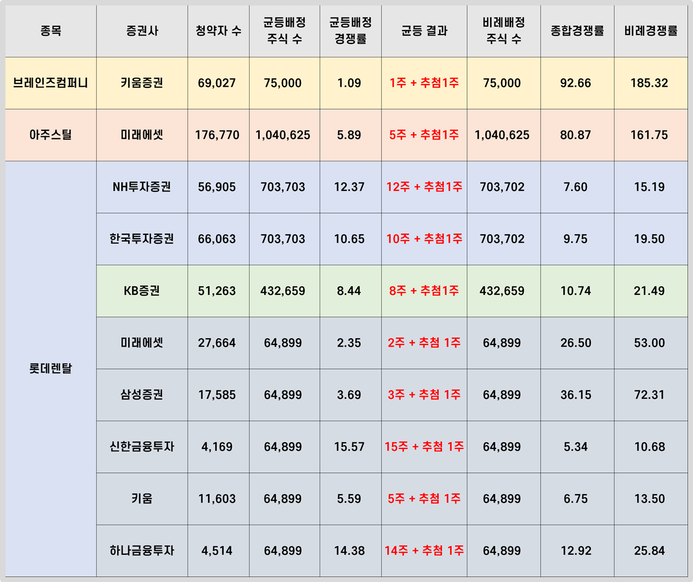This screenshot has width=693, height=582.
Task: Select the 삼성증권 broker cell
Action: point(142,395)
